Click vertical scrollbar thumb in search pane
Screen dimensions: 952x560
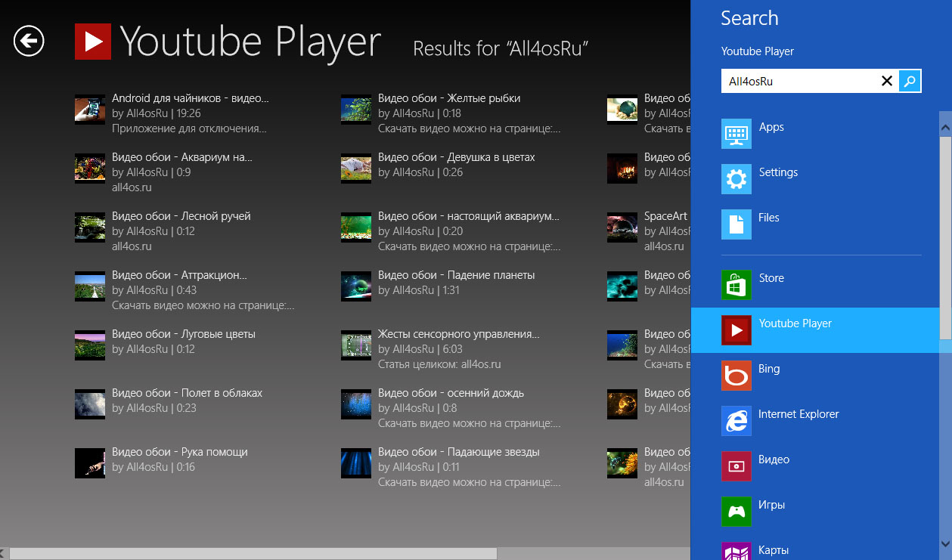pos(946,238)
